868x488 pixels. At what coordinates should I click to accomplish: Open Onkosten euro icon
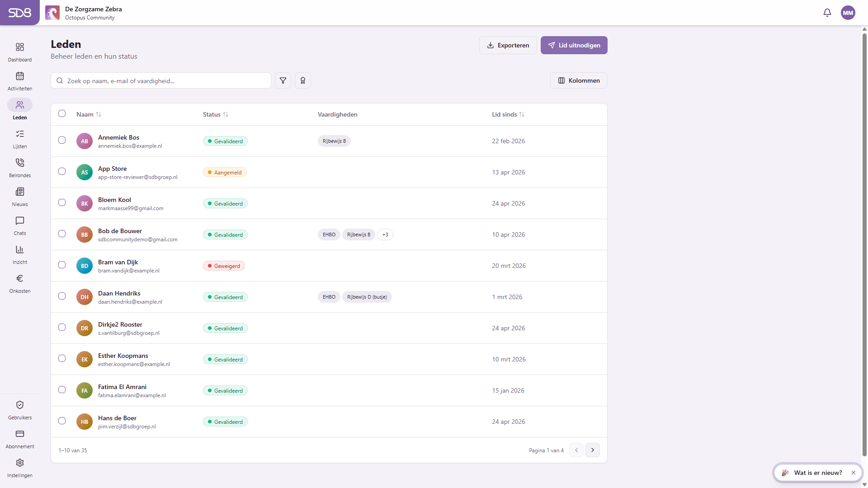(20, 279)
